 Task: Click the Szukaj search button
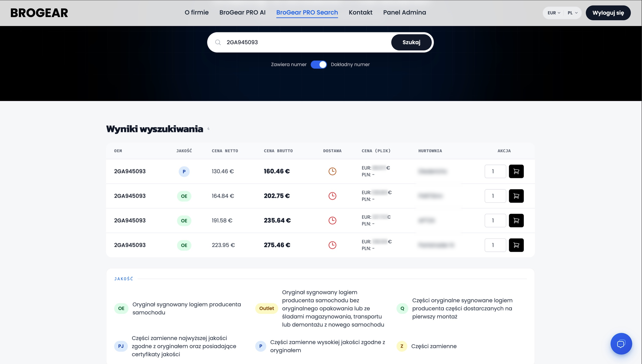click(411, 42)
